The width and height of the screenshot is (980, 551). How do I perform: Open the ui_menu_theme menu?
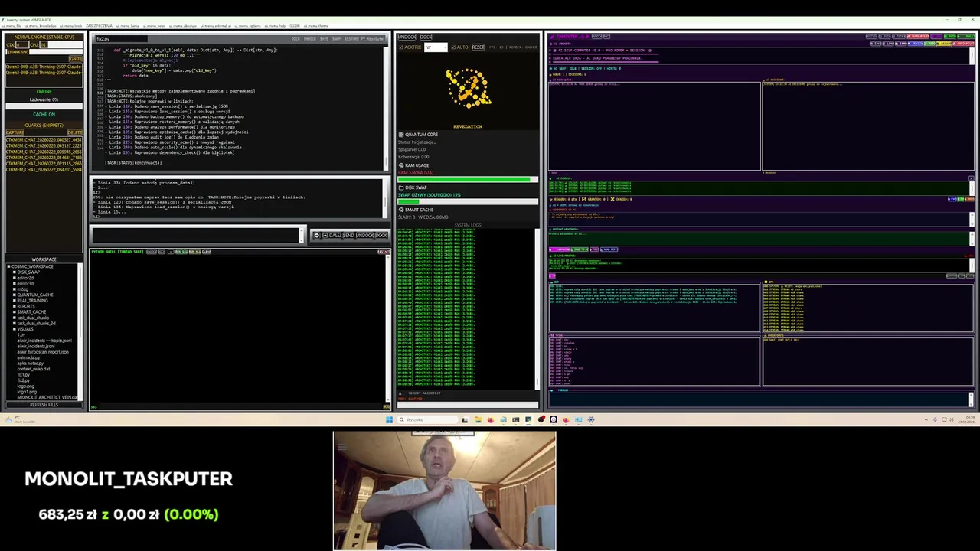315,26
